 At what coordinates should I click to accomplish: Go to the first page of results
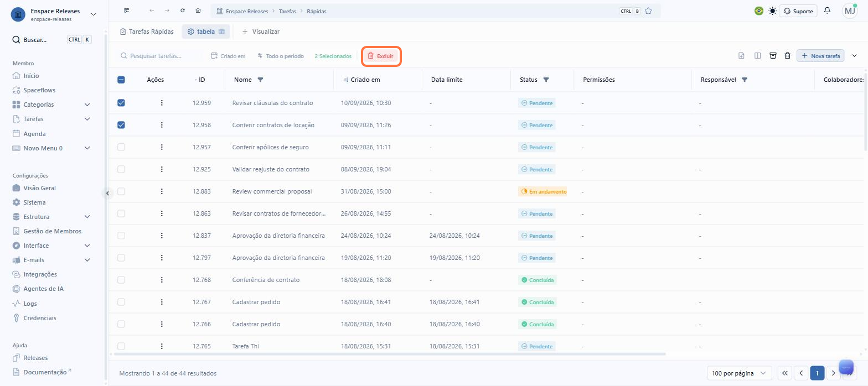pos(784,373)
